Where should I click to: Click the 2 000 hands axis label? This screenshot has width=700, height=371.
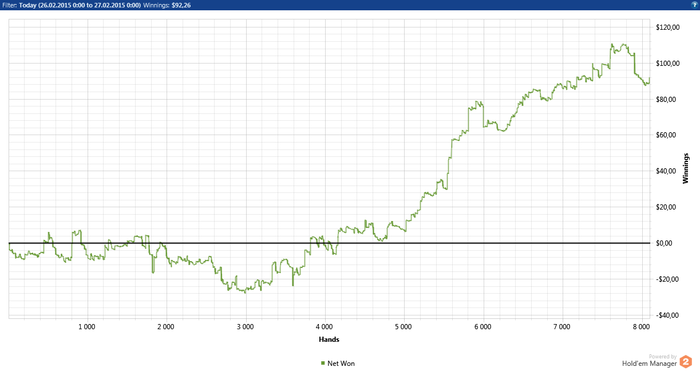tap(166, 327)
